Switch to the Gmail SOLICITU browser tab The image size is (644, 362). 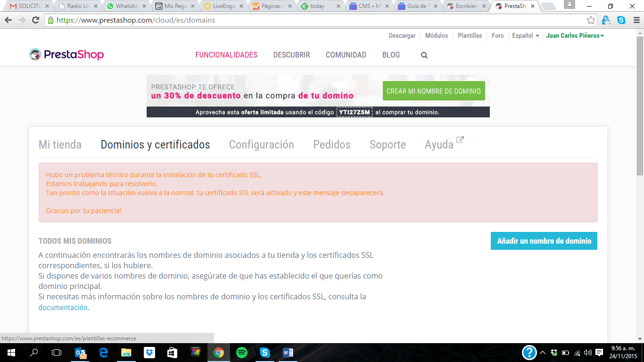click(x=29, y=6)
